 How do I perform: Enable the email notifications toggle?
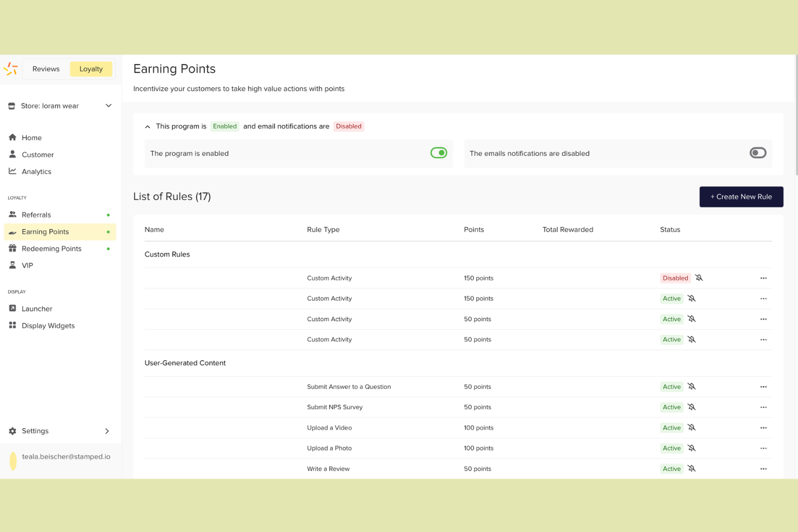click(x=758, y=153)
